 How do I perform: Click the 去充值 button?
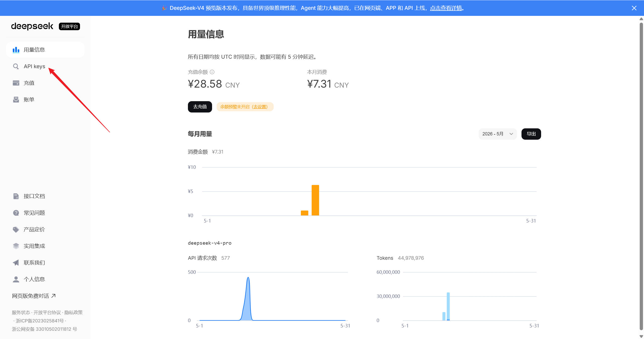pos(200,107)
